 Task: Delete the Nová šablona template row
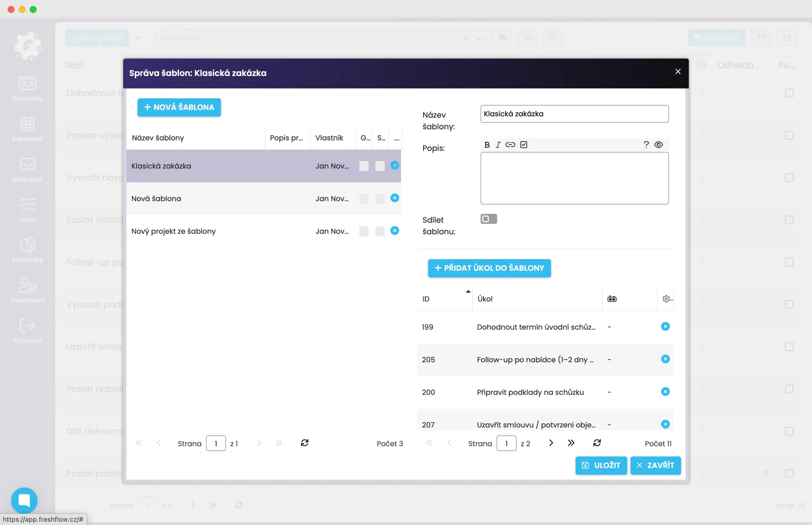point(394,198)
